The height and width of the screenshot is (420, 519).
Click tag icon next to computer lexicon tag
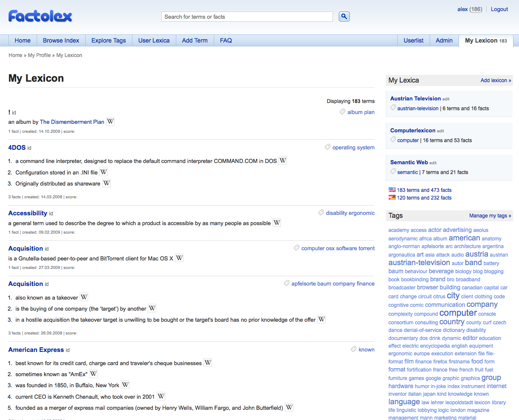click(x=393, y=140)
